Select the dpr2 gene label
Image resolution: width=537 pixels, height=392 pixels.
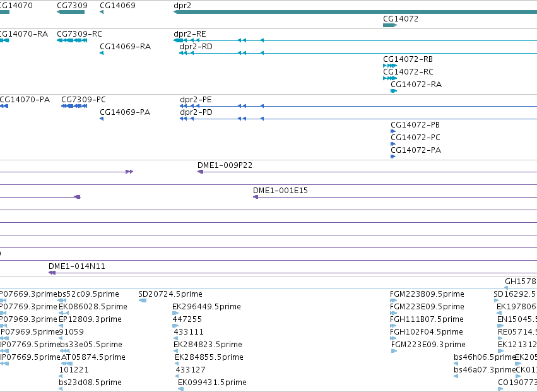point(182,6)
